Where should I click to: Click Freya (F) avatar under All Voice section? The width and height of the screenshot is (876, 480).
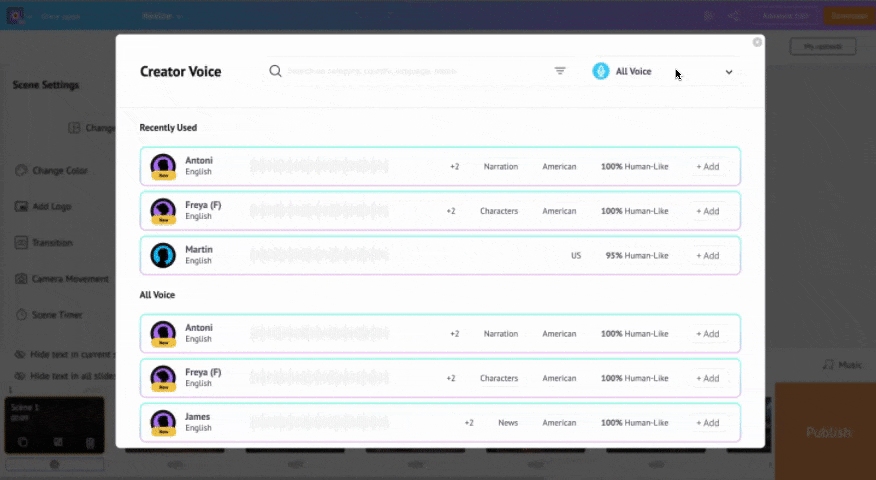(163, 378)
